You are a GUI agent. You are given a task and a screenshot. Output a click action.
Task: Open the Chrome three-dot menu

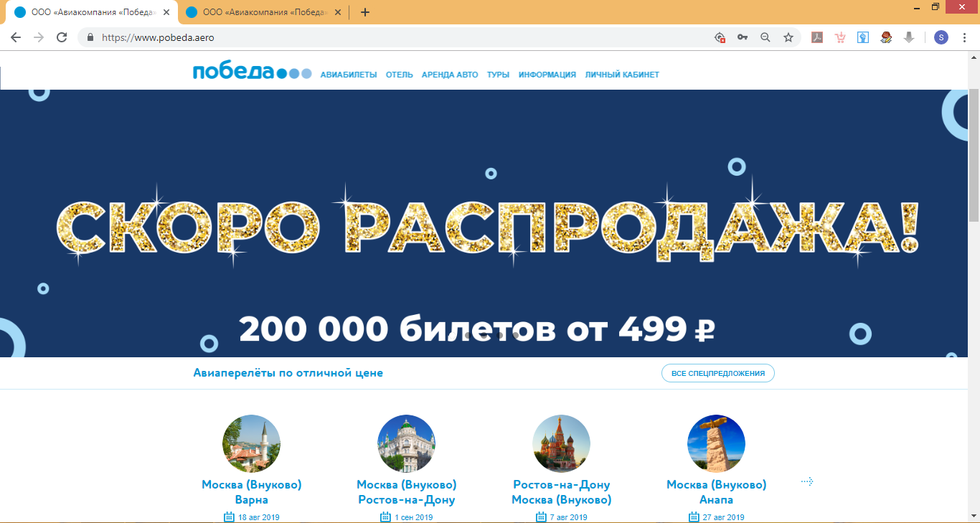point(964,37)
